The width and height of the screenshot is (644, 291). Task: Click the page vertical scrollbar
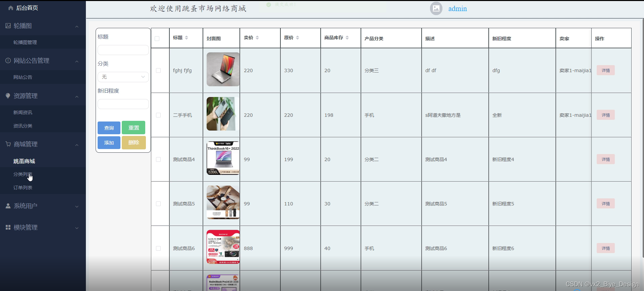point(643,138)
